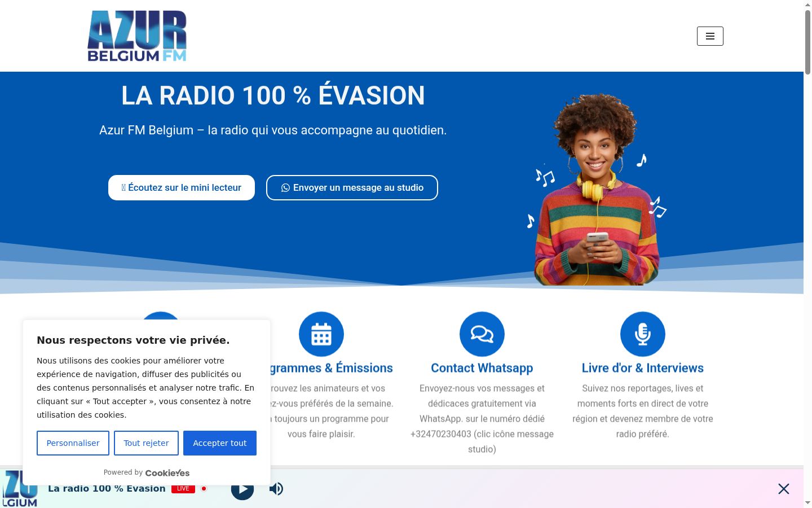Click the LIVE badge in the player
This screenshot has width=812, height=508.
click(183, 489)
